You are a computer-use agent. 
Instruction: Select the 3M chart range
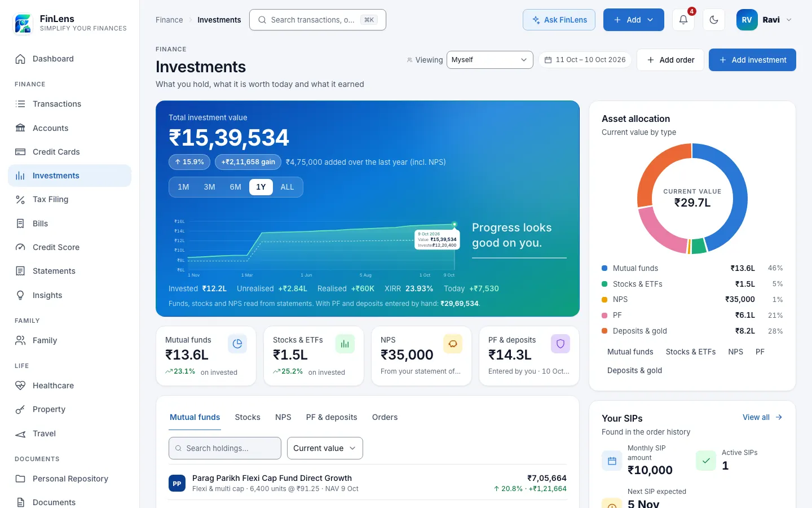click(209, 187)
